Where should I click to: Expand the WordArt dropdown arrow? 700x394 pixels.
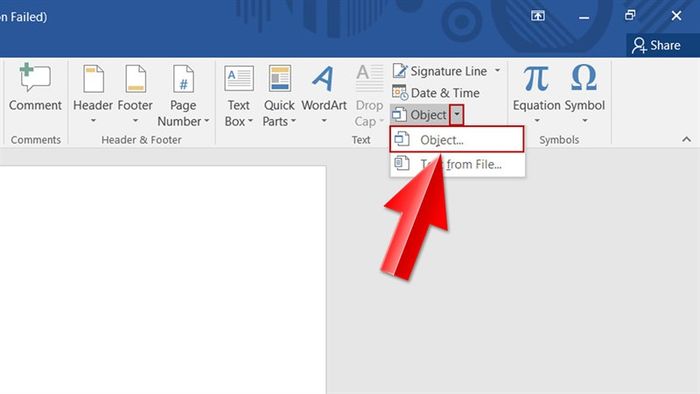point(324,120)
